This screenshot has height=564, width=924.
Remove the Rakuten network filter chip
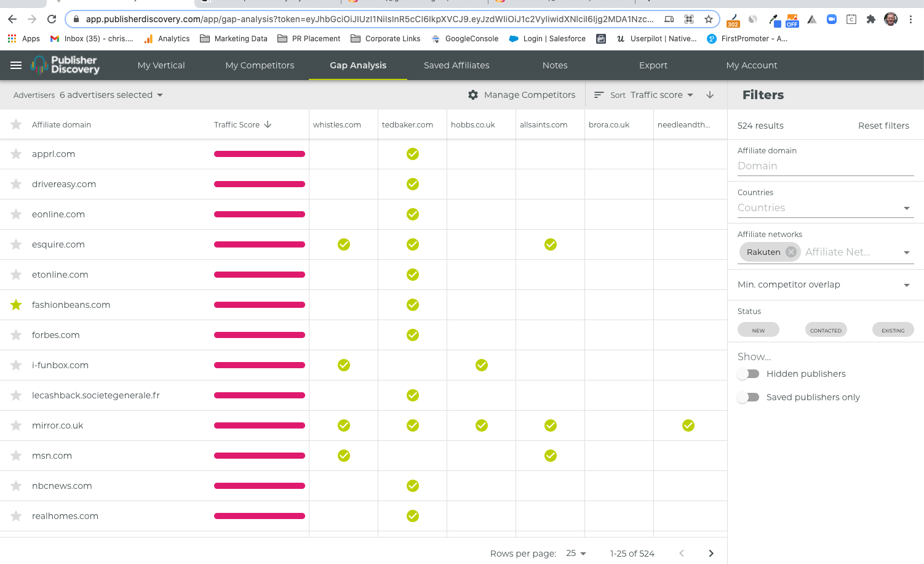pyautogui.click(x=791, y=252)
